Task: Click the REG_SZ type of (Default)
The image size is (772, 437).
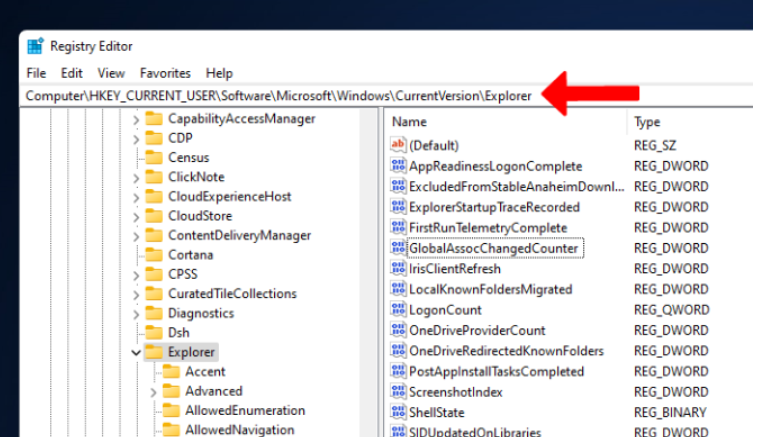Action: point(655,145)
